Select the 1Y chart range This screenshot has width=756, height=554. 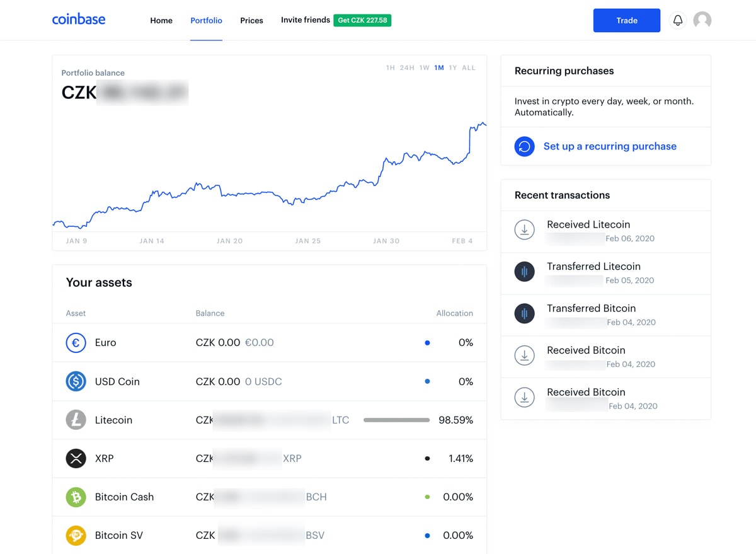coord(453,68)
